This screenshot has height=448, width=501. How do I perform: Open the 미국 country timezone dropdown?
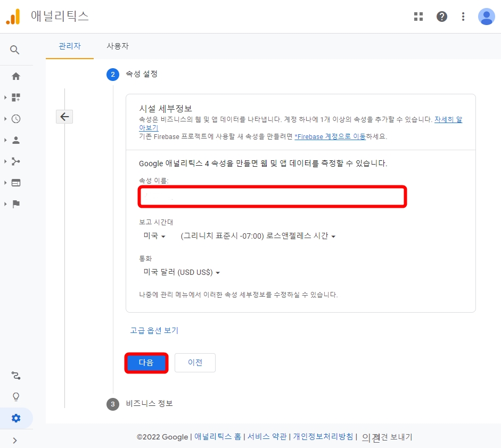point(154,237)
